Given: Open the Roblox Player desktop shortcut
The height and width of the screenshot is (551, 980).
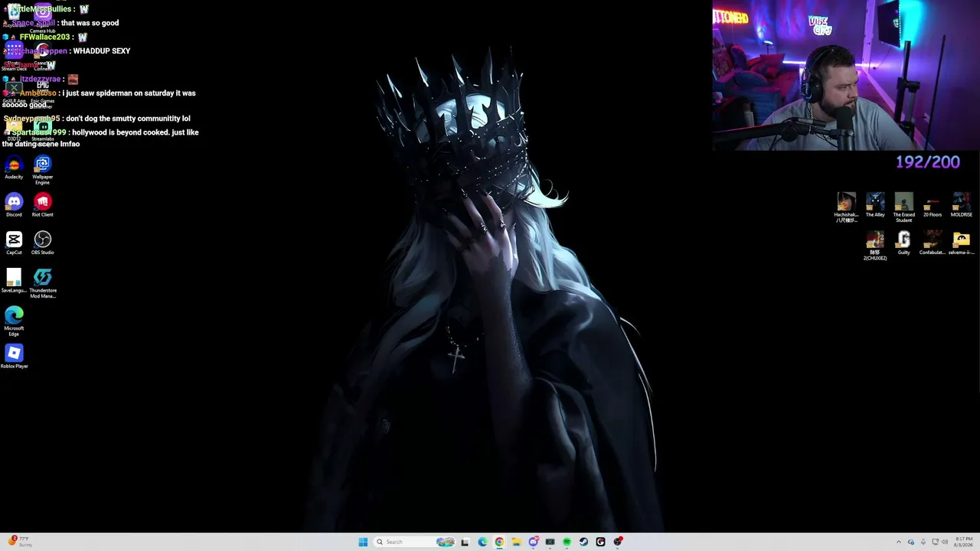Looking at the screenshot, I should pyautogui.click(x=14, y=356).
